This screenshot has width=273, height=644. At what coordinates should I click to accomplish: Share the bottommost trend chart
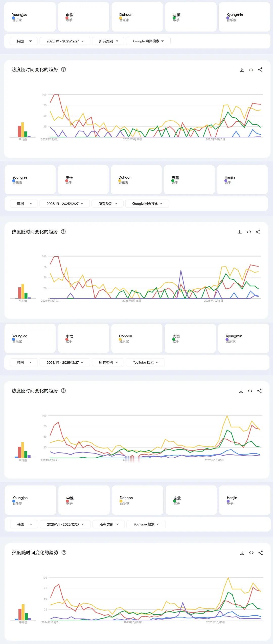(x=261, y=553)
